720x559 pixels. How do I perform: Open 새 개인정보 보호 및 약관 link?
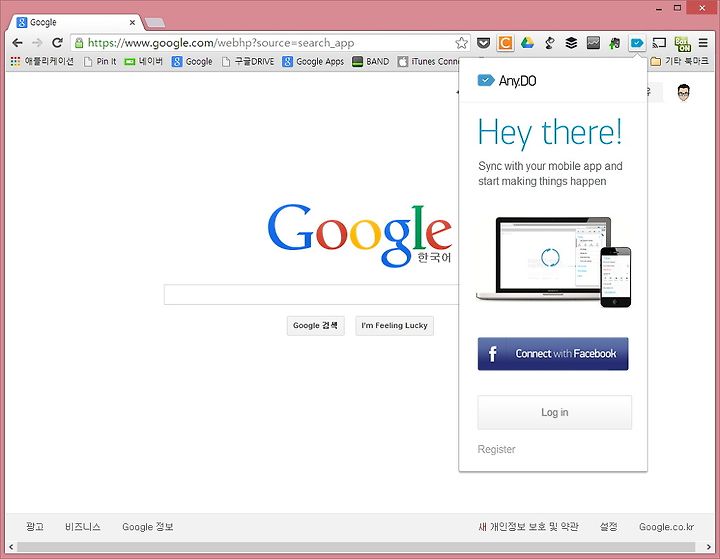coord(528,527)
